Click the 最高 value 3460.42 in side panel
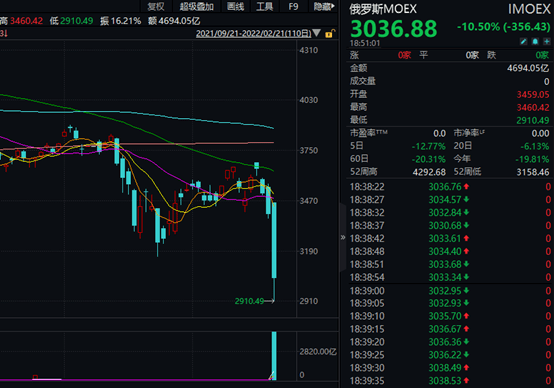This screenshot has width=554, height=388. (533, 107)
